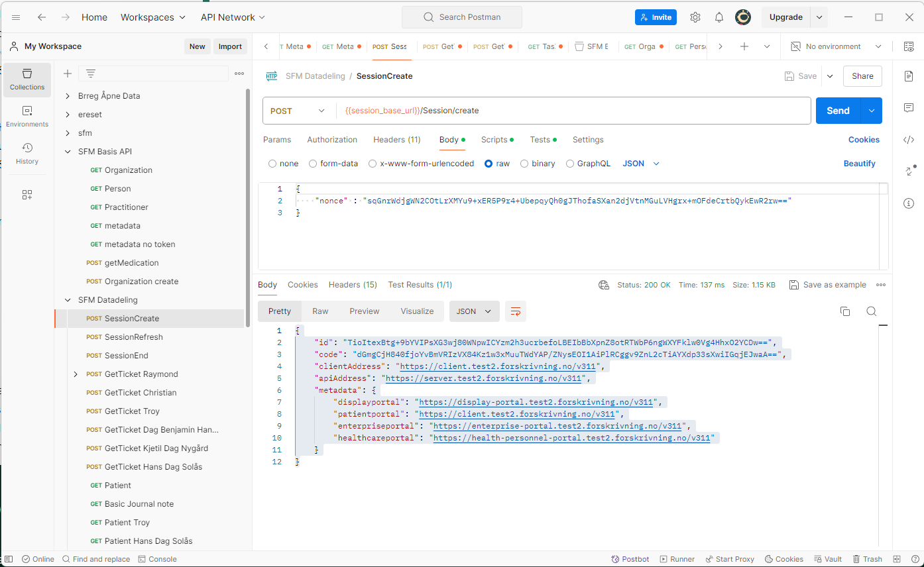Open the settings gear icon

695,17
